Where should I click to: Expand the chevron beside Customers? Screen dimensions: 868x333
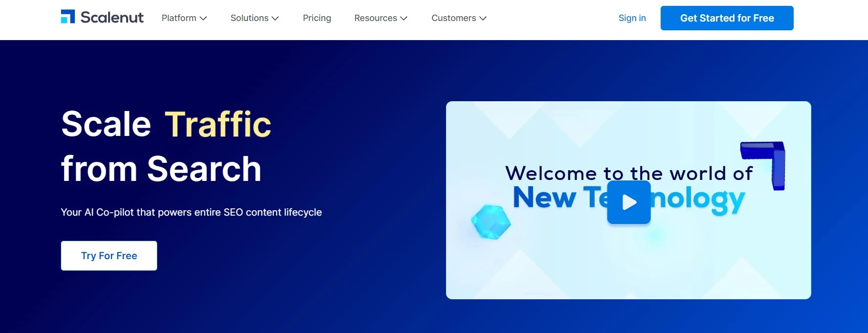pyautogui.click(x=483, y=19)
